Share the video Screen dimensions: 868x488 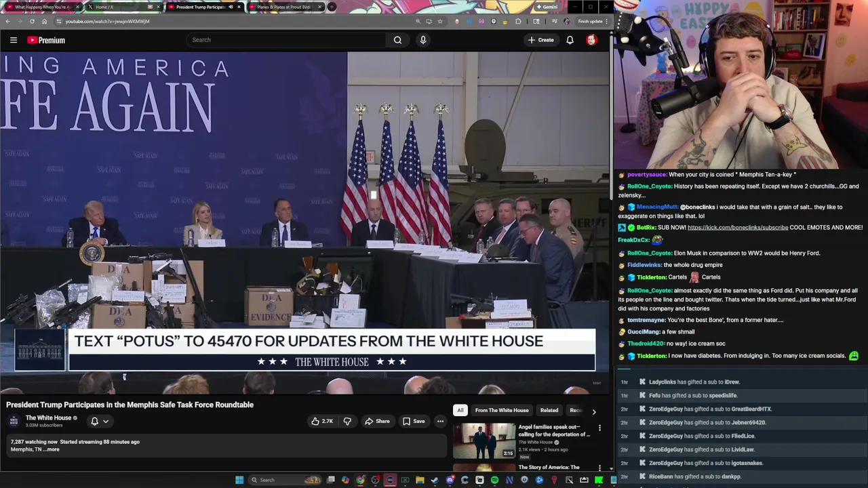[377, 421]
